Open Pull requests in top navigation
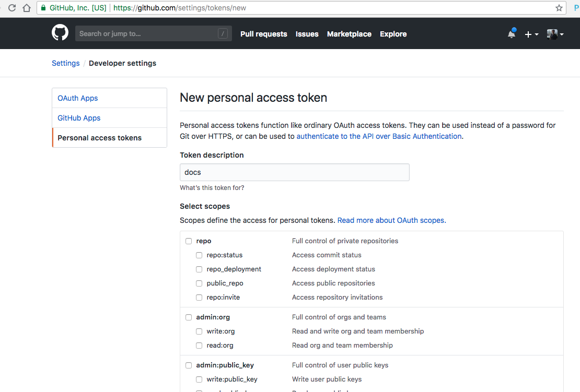 click(x=263, y=34)
